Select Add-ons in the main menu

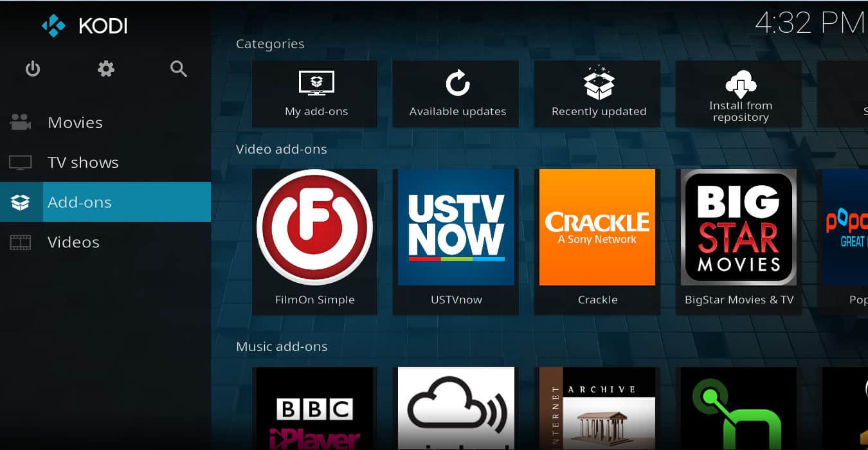[x=105, y=202]
